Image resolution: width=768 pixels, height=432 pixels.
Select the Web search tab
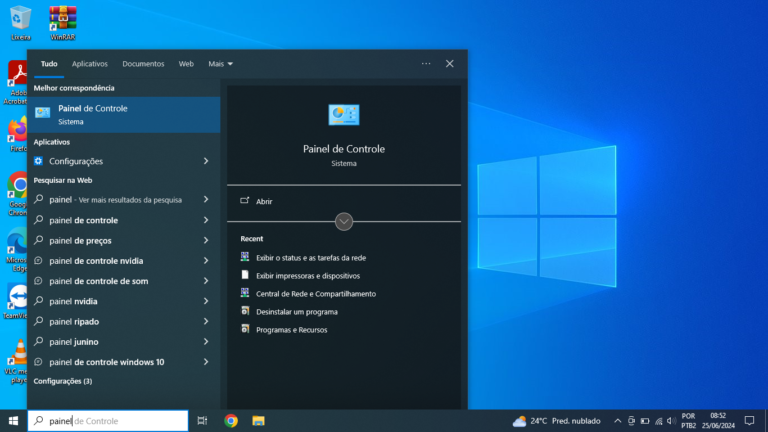pos(186,64)
